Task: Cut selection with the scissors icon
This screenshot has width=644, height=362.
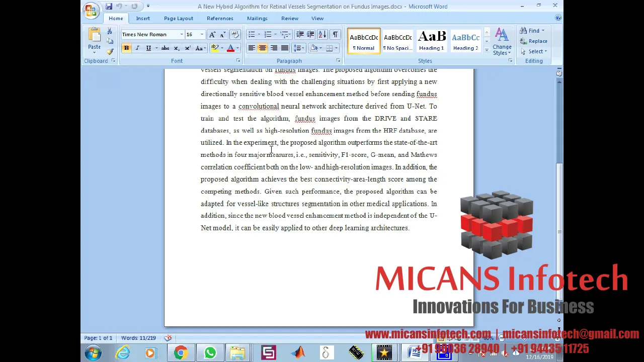Action: point(110,32)
